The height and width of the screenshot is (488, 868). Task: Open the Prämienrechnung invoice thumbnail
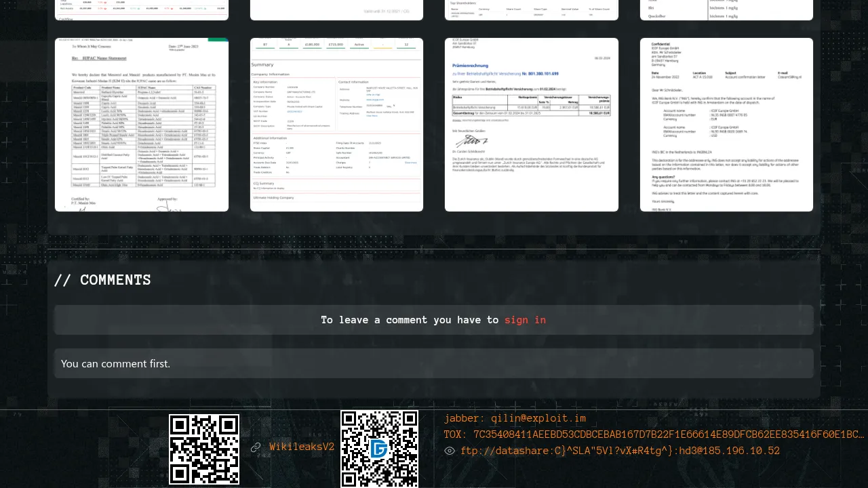pos(532,125)
